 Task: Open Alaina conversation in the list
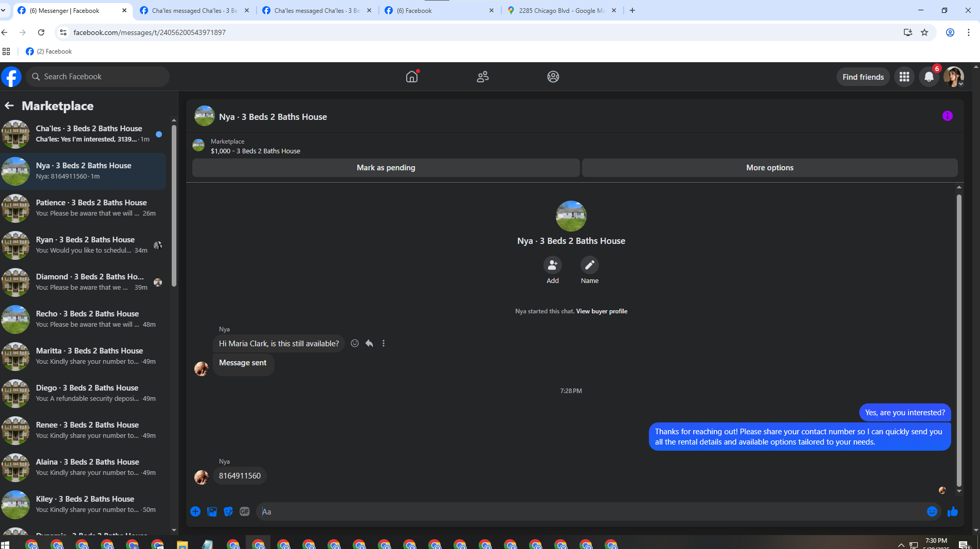[x=83, y=467]
